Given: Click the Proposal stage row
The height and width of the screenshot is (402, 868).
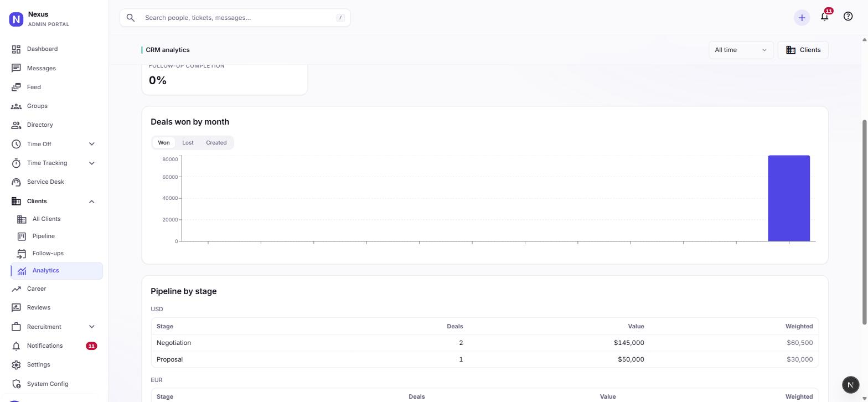Looking at the screenshot, I should (484, 359).
